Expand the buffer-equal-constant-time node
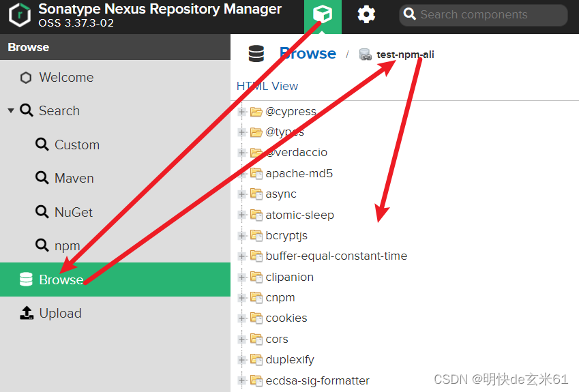579x392 pixels. [242, 256]
